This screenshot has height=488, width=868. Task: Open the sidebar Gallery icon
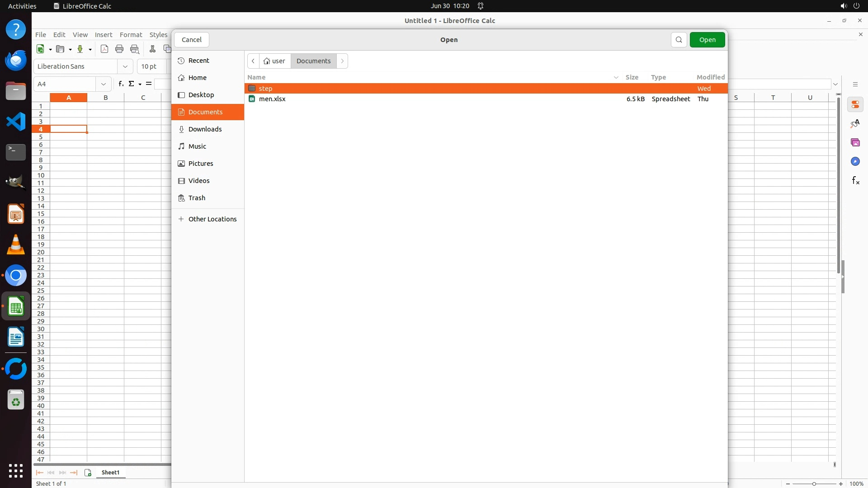[x=855, y=143]
